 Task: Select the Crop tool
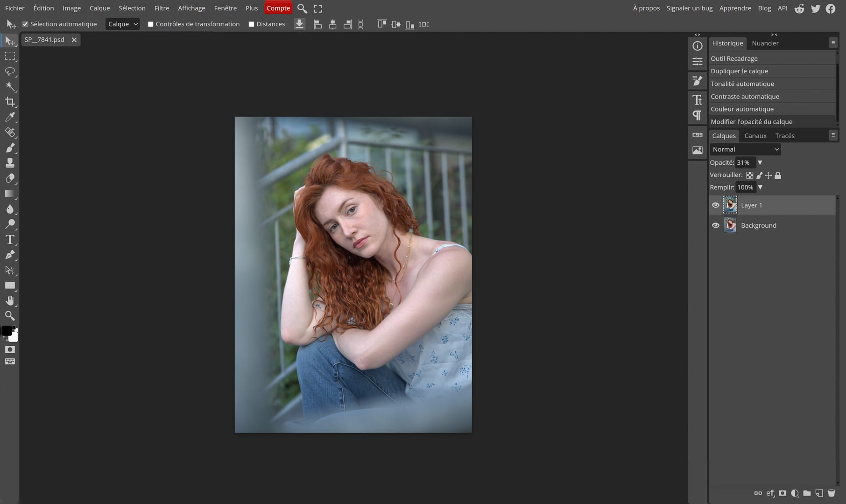10,102
